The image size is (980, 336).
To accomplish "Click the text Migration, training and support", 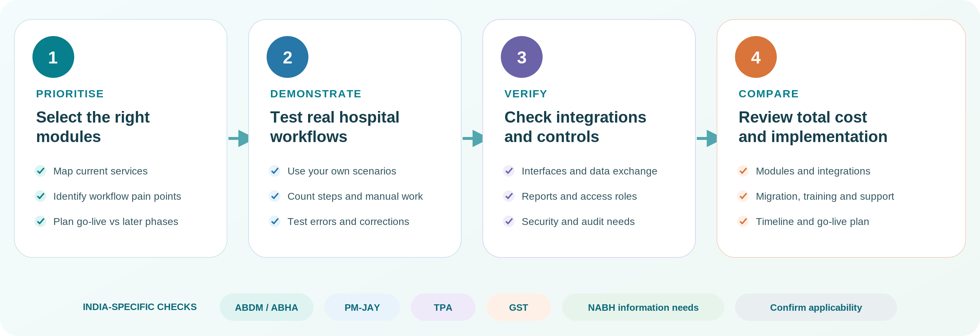I will [825, 196].
